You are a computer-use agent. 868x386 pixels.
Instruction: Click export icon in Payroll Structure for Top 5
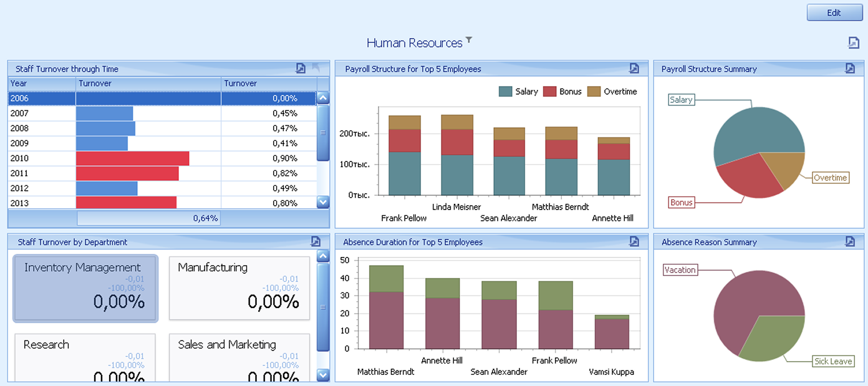click(x=634, y=69)
